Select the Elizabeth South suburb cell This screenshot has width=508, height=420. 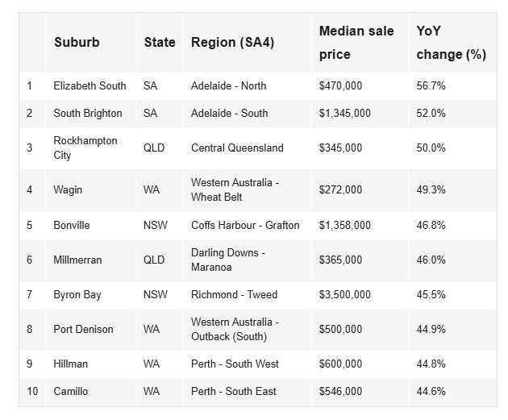point(90,85)
